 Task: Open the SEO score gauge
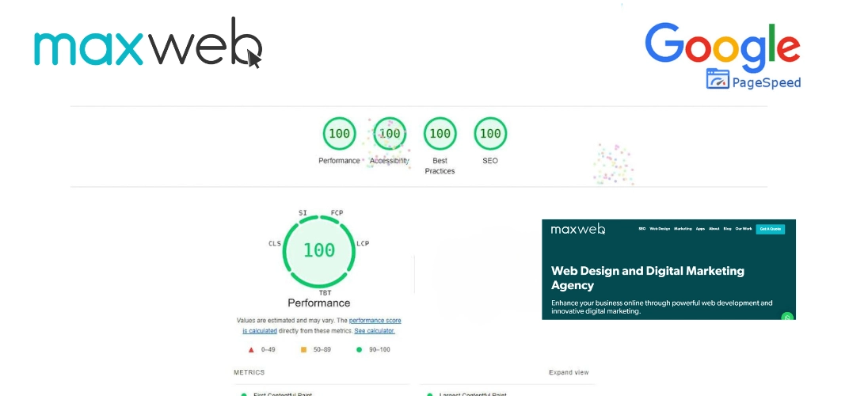[490, 134]
